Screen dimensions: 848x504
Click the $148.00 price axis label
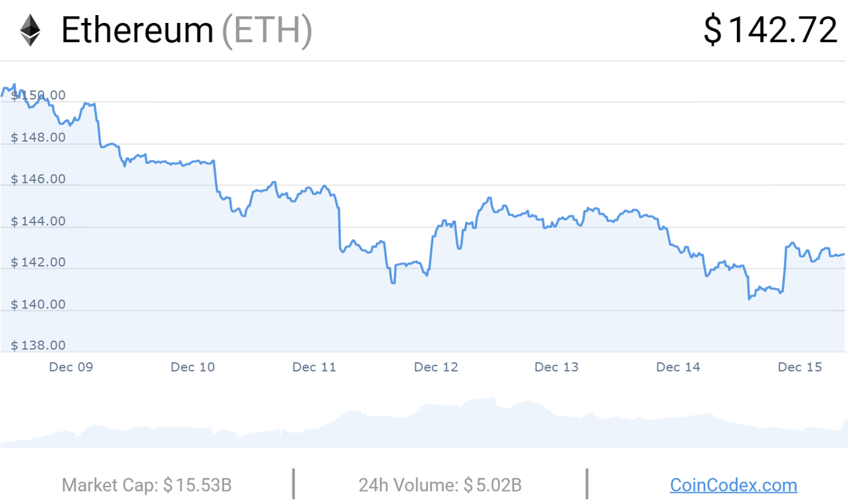[38, 138]
